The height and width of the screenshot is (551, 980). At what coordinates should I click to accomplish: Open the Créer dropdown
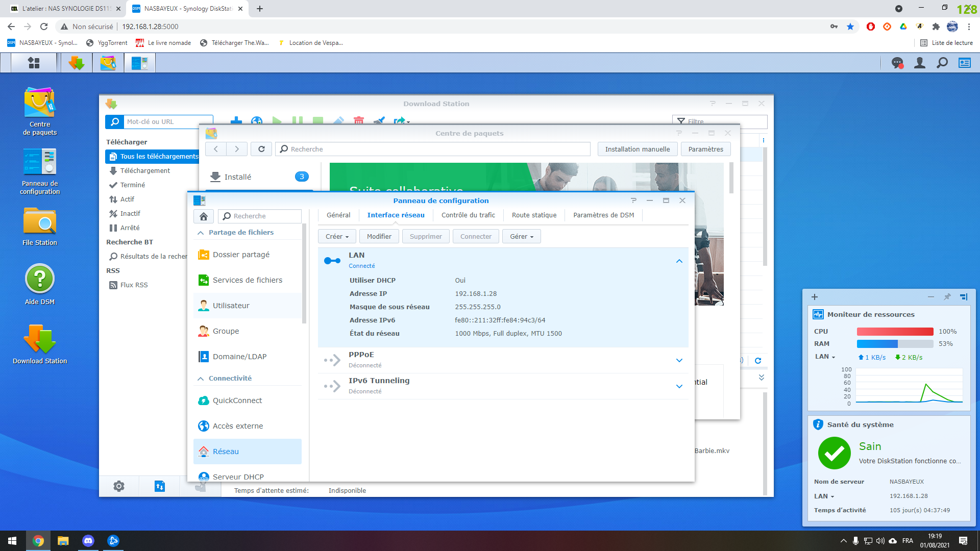click(x=337, y=236)
